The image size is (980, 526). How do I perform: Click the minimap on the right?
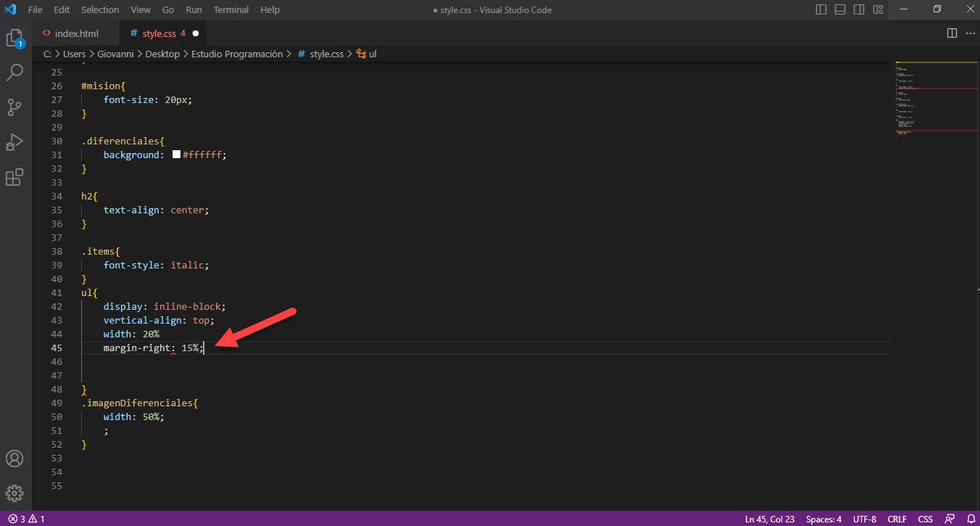(936, 98)
